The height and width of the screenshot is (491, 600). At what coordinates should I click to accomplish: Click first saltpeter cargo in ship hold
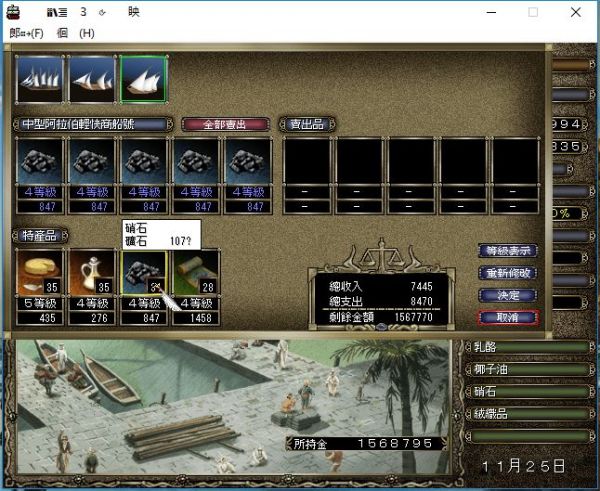pos(41,162)
